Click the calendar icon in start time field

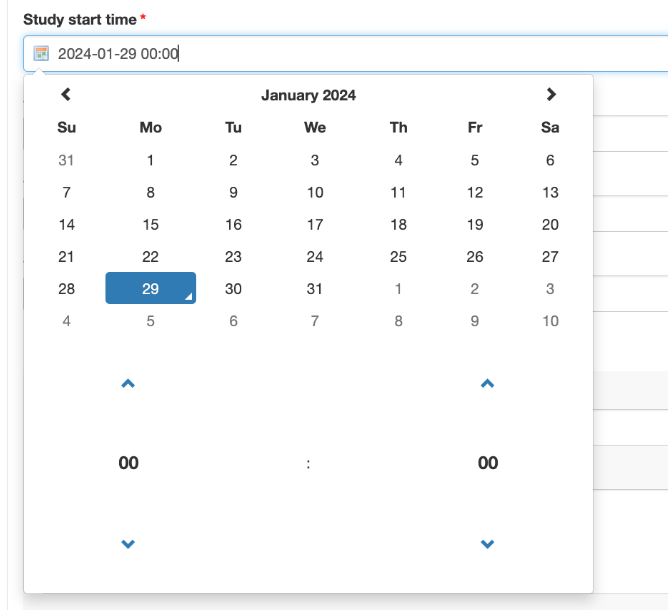pyautogui.click(x=41, y=54)
